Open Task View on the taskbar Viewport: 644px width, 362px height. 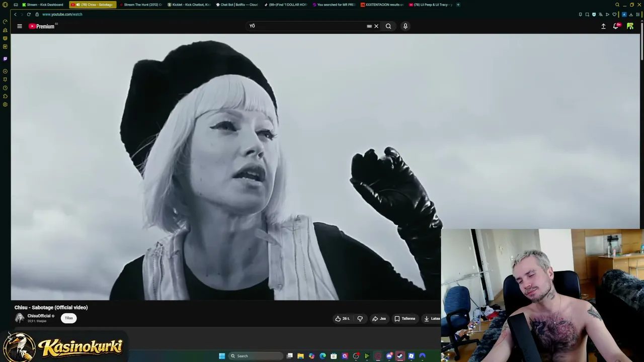tap(290, 356)
